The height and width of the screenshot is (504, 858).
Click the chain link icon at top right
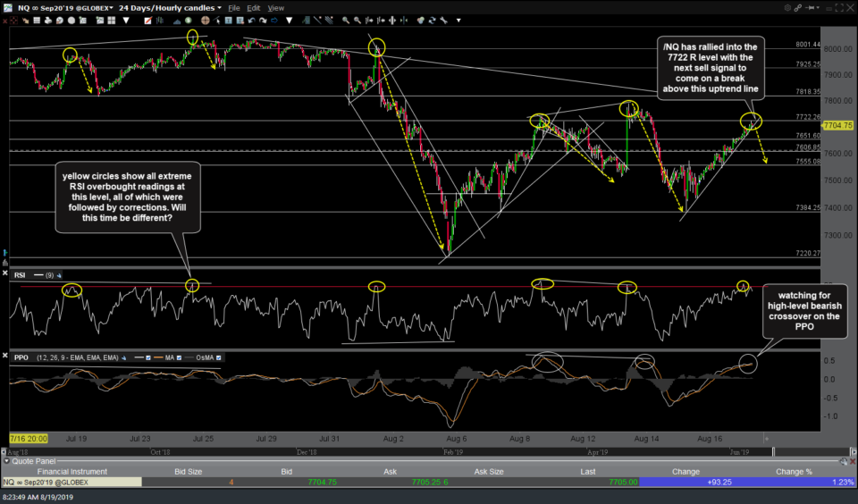pos(798,8)
